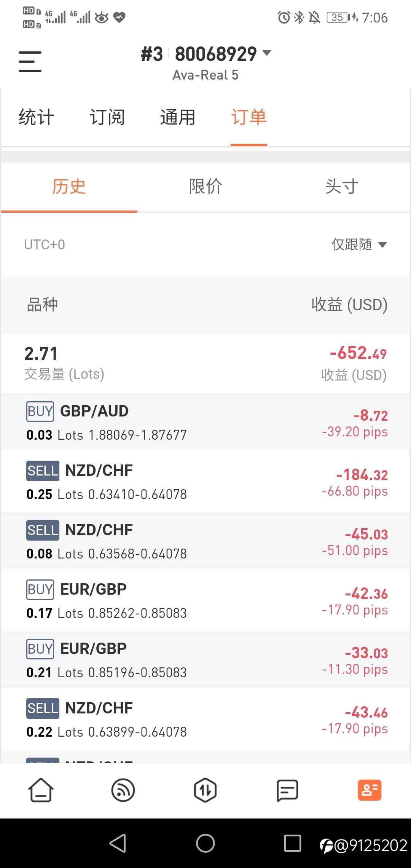Select the orange profile card icon
The width and height of the screenshot is (411, 868).
click(x=369, y=790)
